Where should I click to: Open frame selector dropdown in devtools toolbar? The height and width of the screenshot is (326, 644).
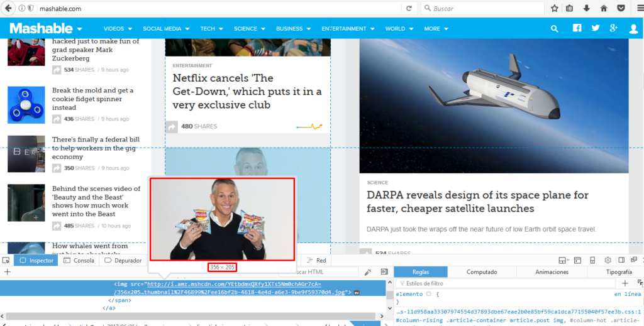coord(563,261)
